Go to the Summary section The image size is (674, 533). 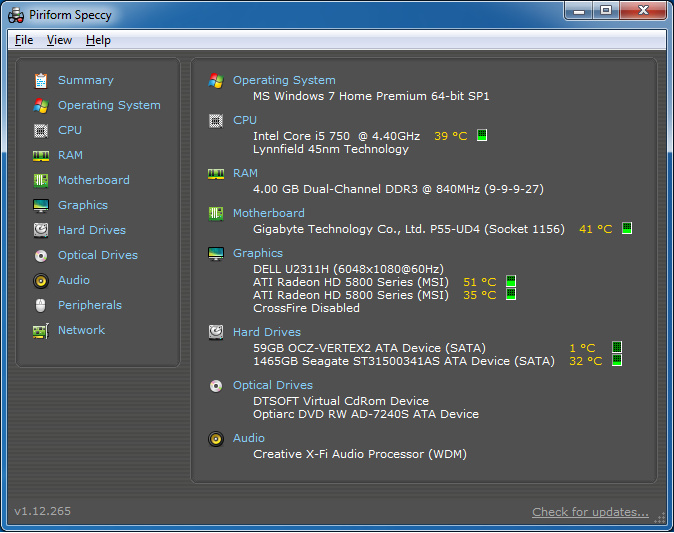tap(86, 80)
